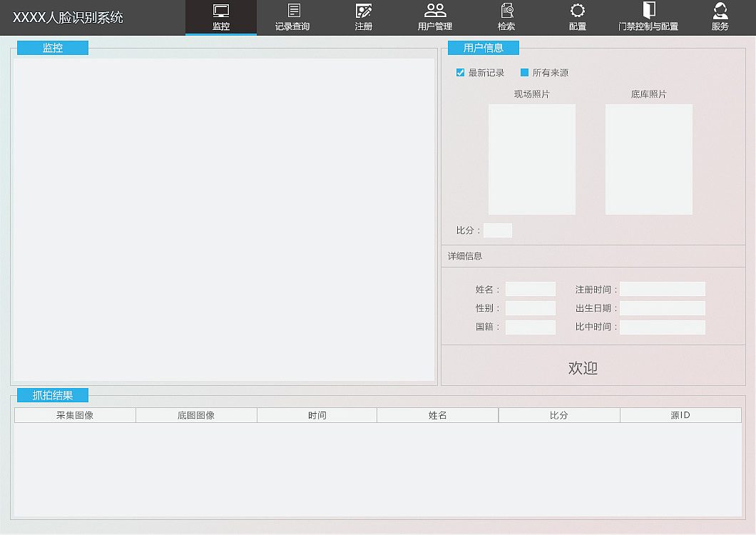Image resolution: width=756 pixels, height=535 pixels.
Task: Click the 底库照片 photo placeholder
Action: (649, 159)
